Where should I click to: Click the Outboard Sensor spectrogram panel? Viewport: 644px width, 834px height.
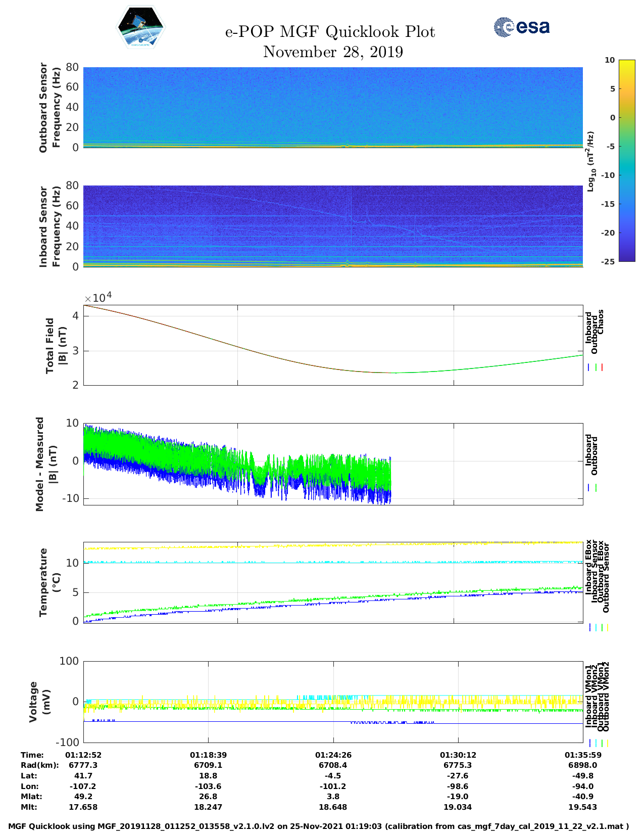tap(332, 107)
